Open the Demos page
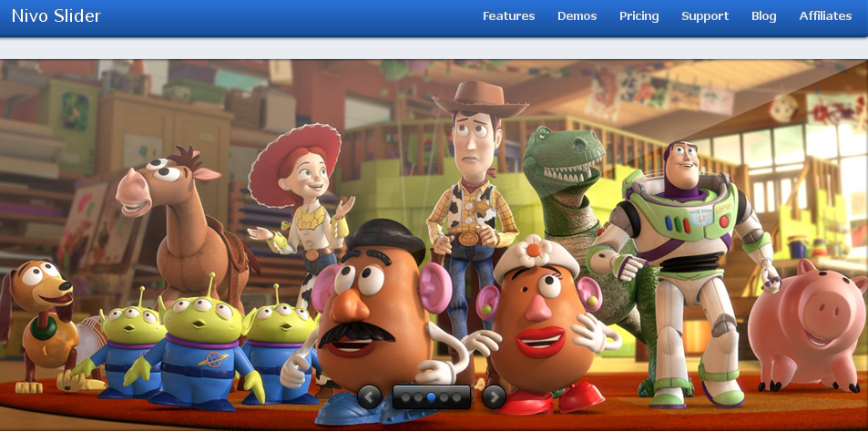 coord(577,16)
